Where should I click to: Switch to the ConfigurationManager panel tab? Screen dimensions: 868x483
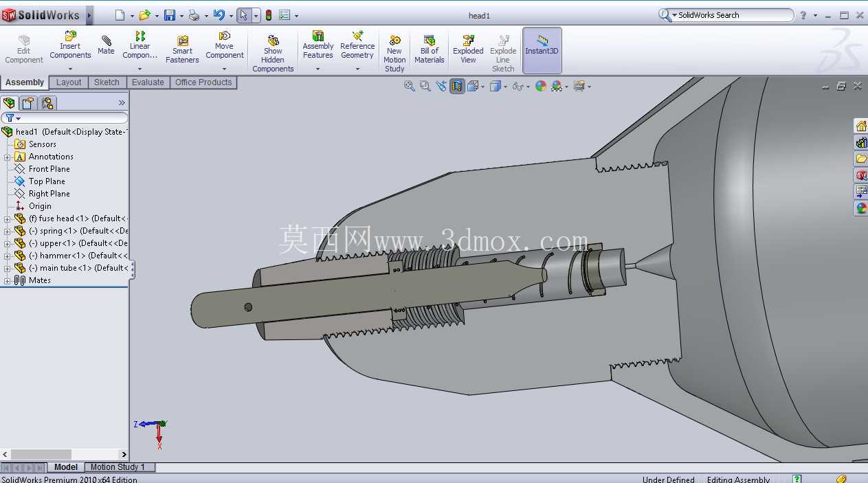tap(47, 103)
